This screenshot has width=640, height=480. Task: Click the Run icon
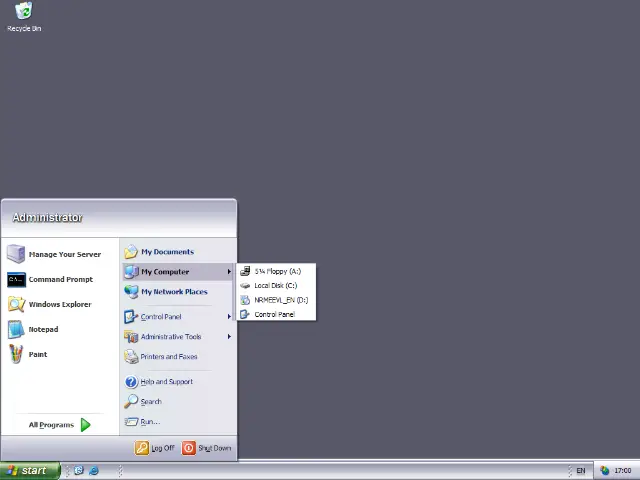[131, 422]
